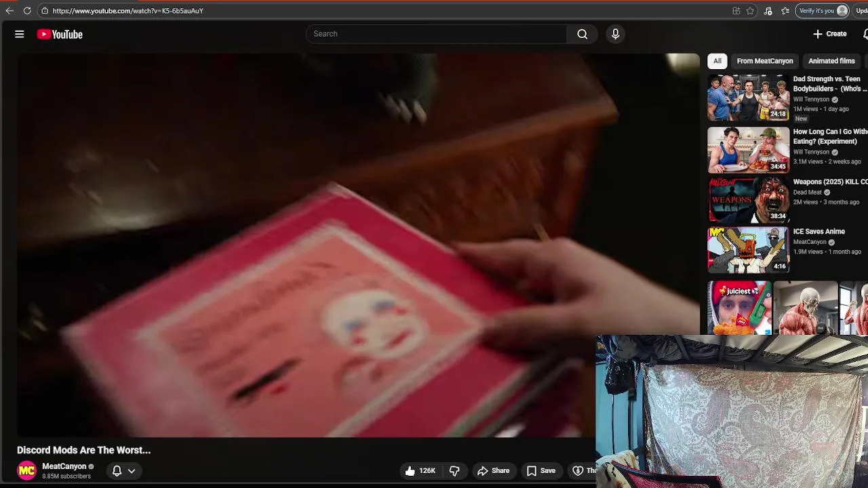Click the Thanks button beside Save
868x488 pixels.
[584, 470]
